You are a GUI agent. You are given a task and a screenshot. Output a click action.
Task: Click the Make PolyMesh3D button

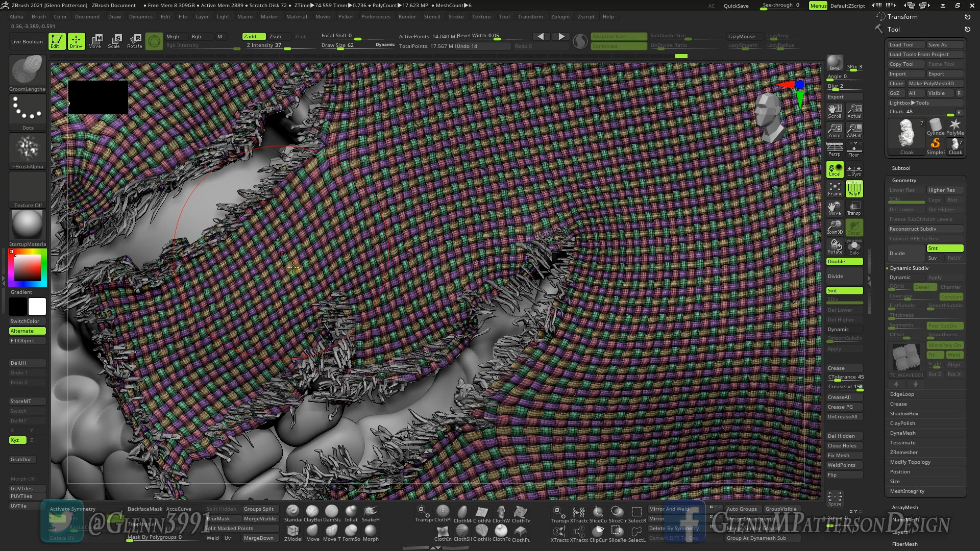point(931,84)
